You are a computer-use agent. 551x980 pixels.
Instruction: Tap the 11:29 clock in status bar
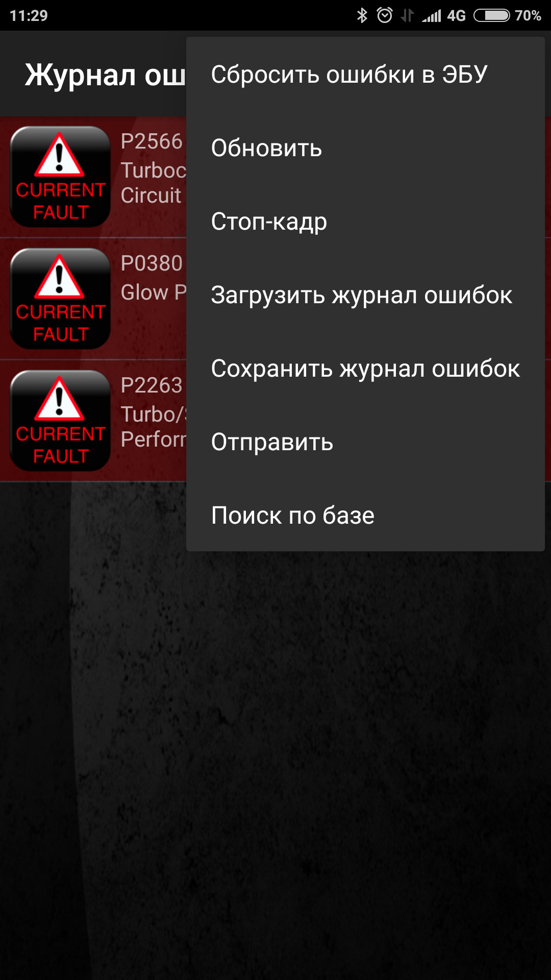29,16
